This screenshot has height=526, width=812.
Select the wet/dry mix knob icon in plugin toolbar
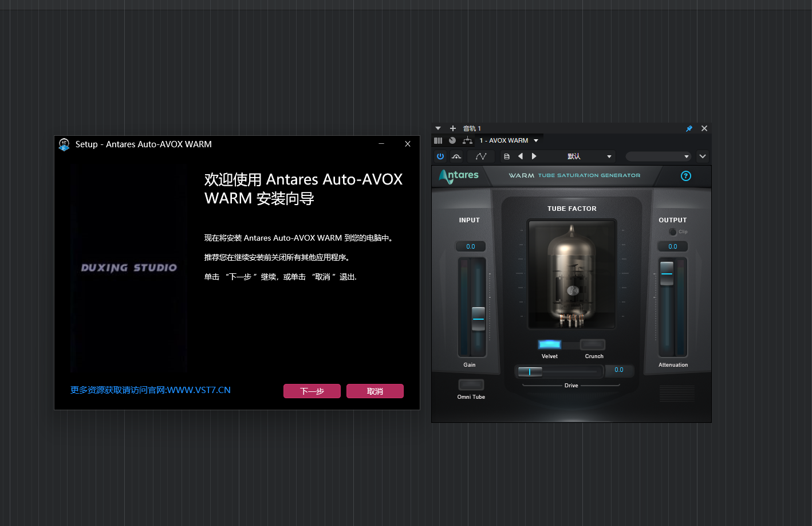pyautogui.click(x=456, y=156)
